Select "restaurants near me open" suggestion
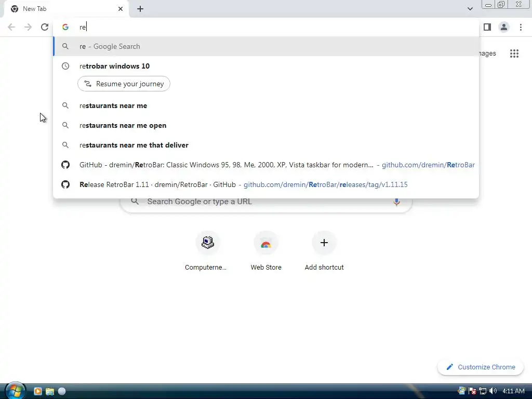Image resolution: width=532 pixels, height=399 pixels. click(266, 125)
